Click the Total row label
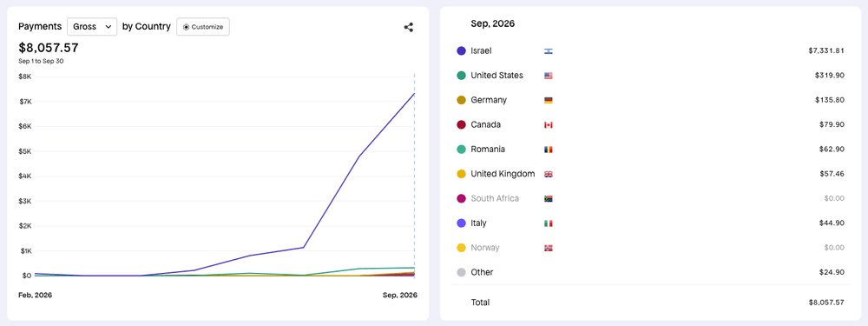868x326 pixels. pyautogui.click(x=480, y=303)
